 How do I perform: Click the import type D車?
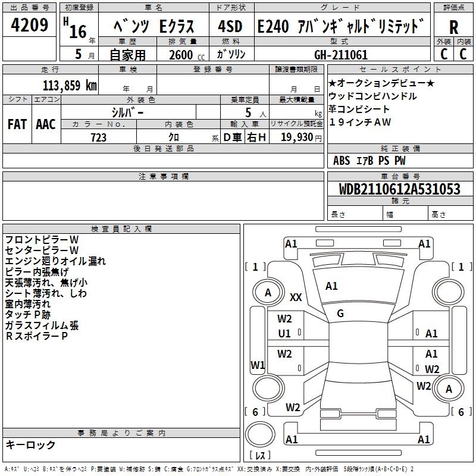pyautogui.click(x=233, y=137)
